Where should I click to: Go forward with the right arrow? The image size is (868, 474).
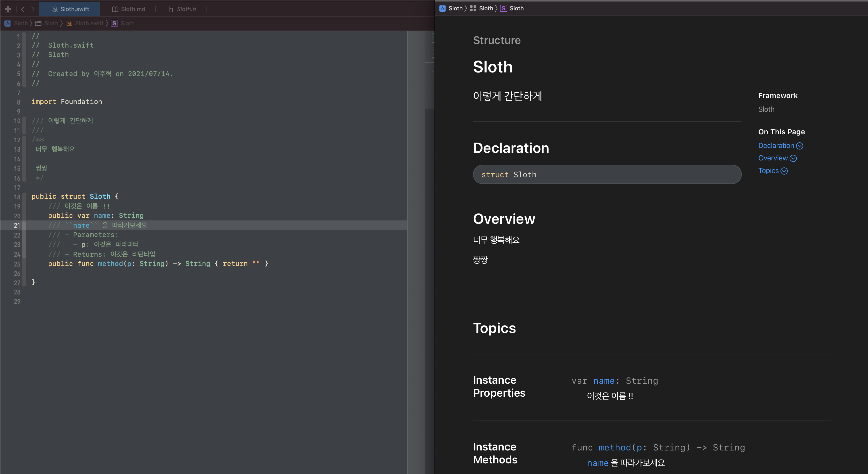[x=33, y=9]
